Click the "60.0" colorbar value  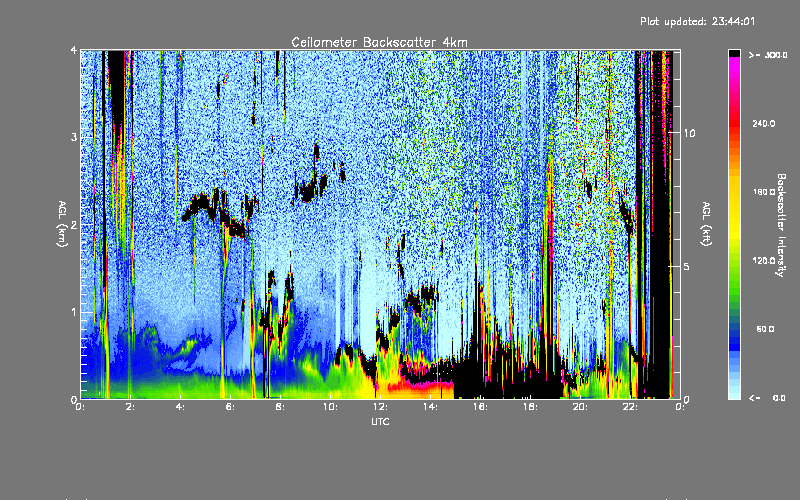(x=765, y=329)
